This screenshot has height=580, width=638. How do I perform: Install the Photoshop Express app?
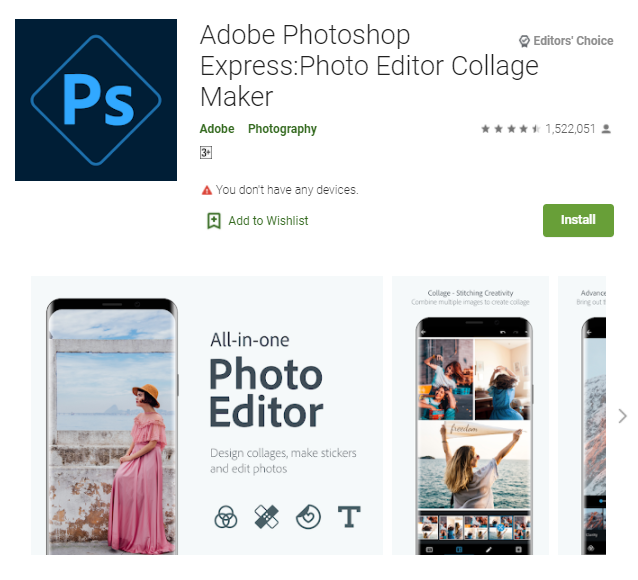pos(578,220)
